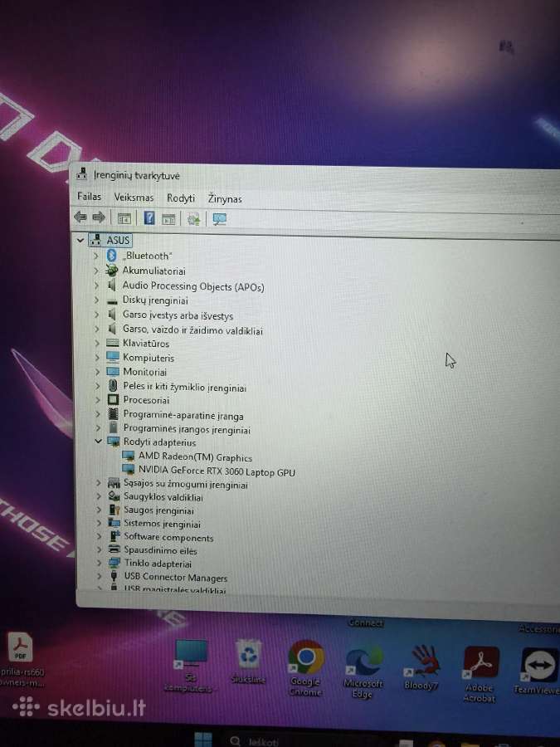Select the Kompiuteris row

149,357
